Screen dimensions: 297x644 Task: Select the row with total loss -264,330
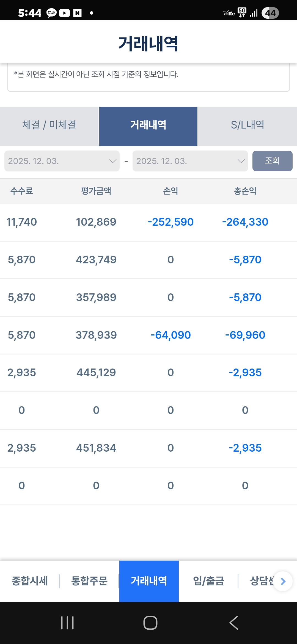click(148, 222)
